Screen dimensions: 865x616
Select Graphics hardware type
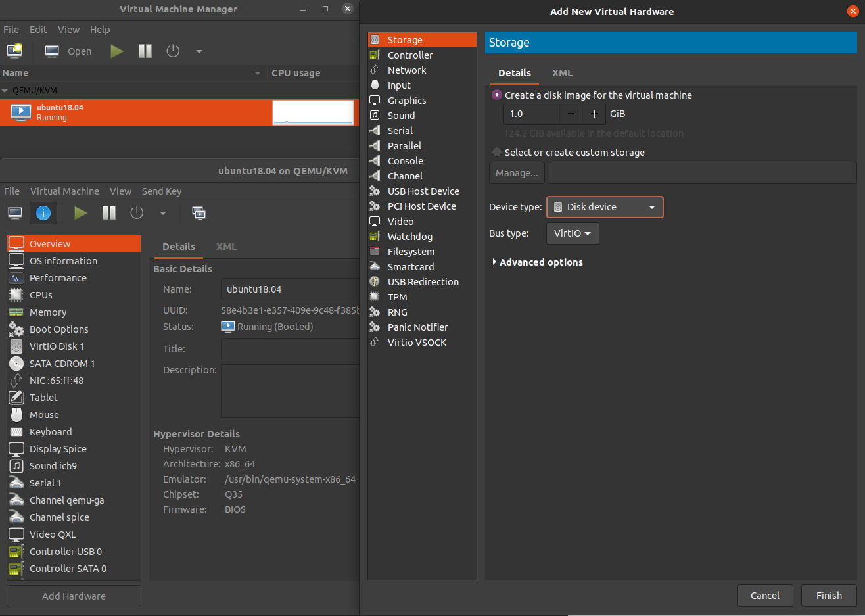422,101
